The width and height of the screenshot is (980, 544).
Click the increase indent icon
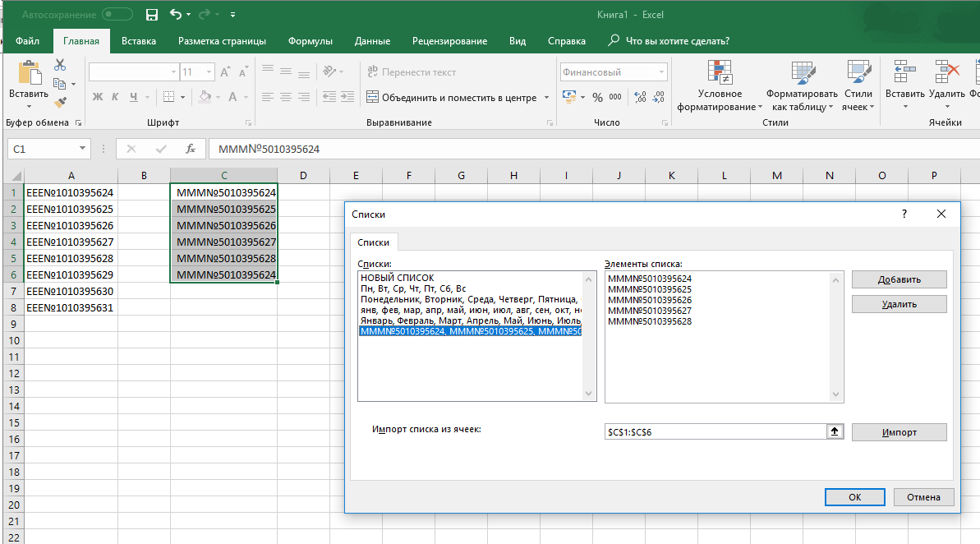[x=347, y=97]
